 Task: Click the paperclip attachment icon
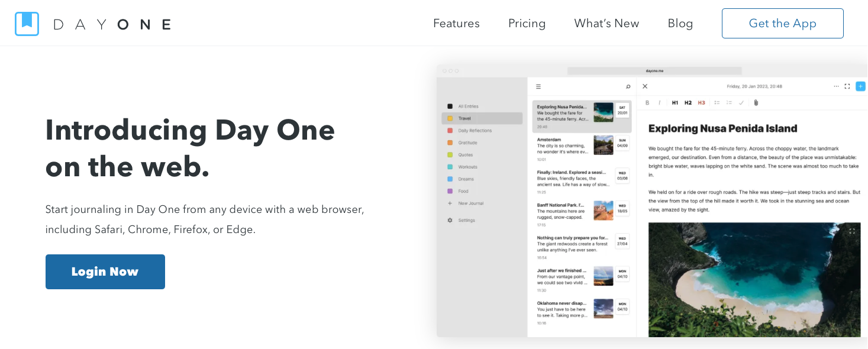coord(756,102)
